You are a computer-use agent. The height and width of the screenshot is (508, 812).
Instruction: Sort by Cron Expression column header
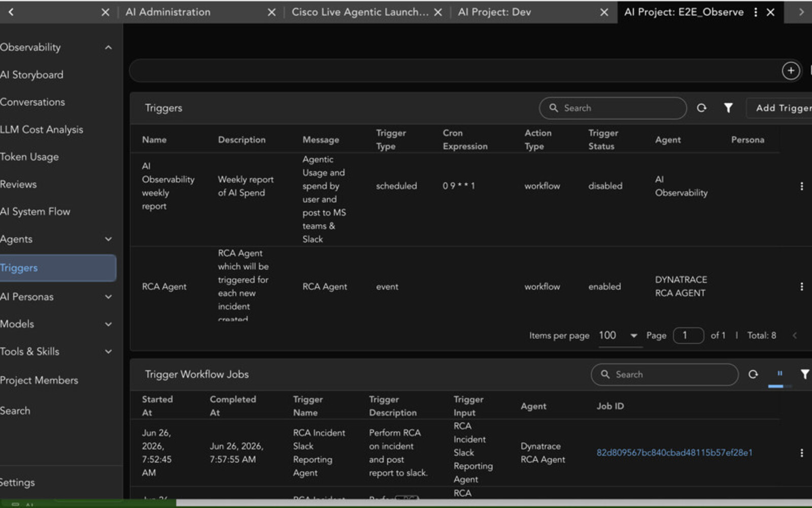click(465, 140)
